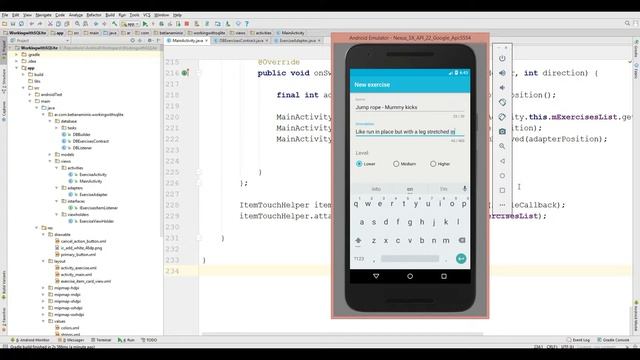Open the Build menu
Viewport: 640px width, 360px height.
pos(110,15)
